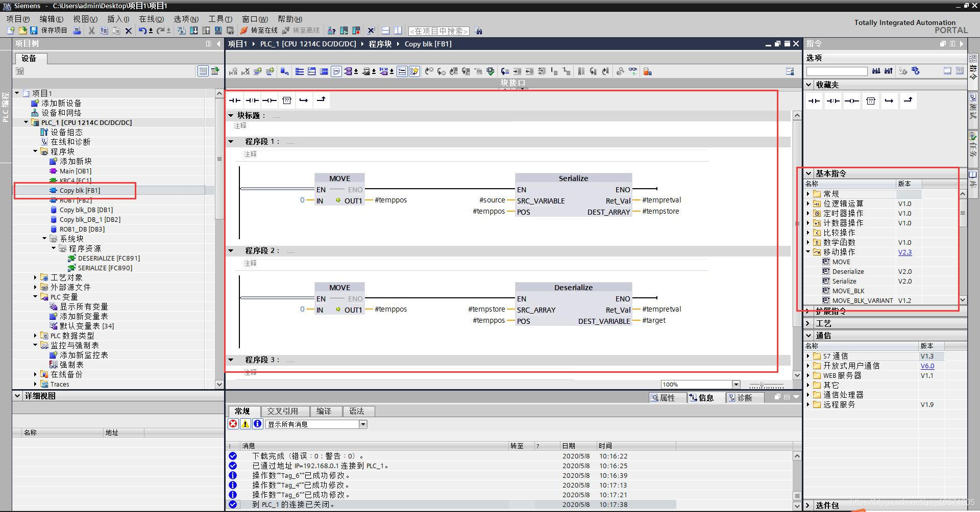Create a new project from the main toolbar

click(11, 31)
